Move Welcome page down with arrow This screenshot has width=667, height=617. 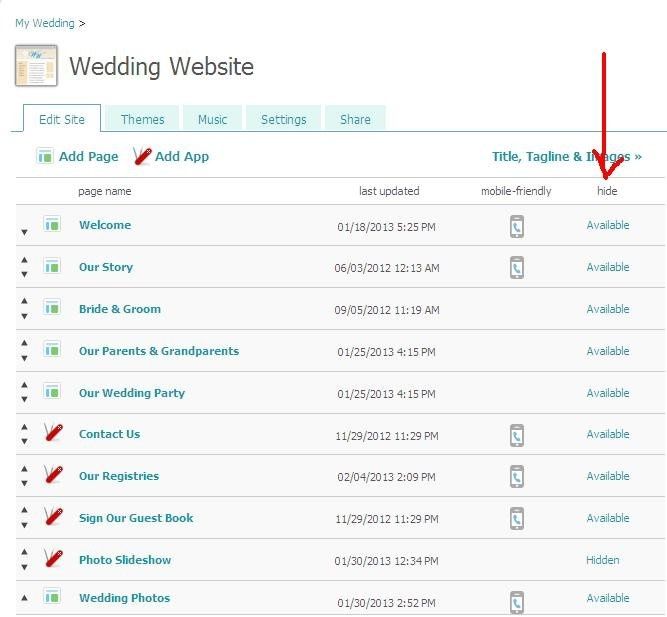25,232
